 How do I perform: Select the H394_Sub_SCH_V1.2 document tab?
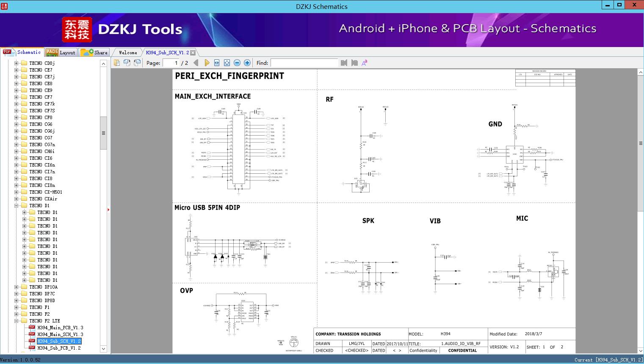[167, 53]
